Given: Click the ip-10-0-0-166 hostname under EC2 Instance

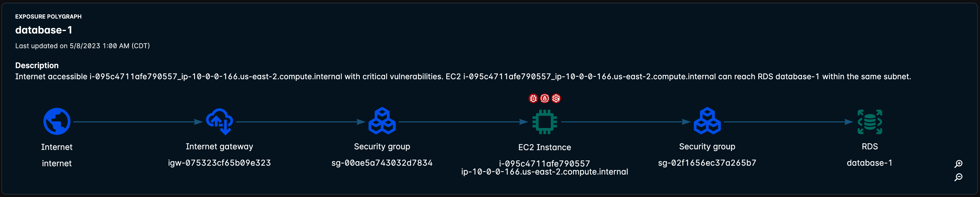Looking at the screenshot, I should click(x=545, y=172).
